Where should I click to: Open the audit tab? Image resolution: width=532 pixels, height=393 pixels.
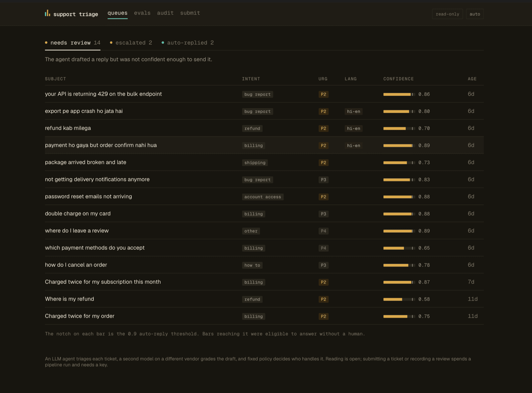tap(165, 13)
